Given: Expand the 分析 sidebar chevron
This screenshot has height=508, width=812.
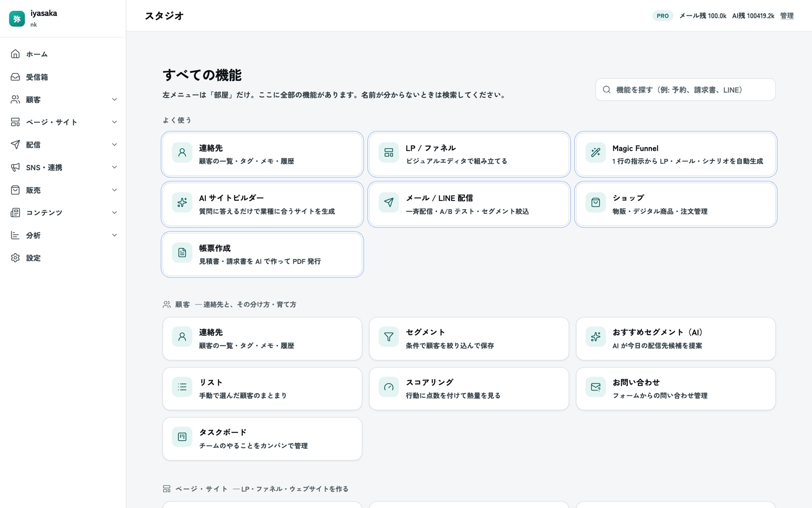Looking at the screenshot, I should click(x=114, y=235).
